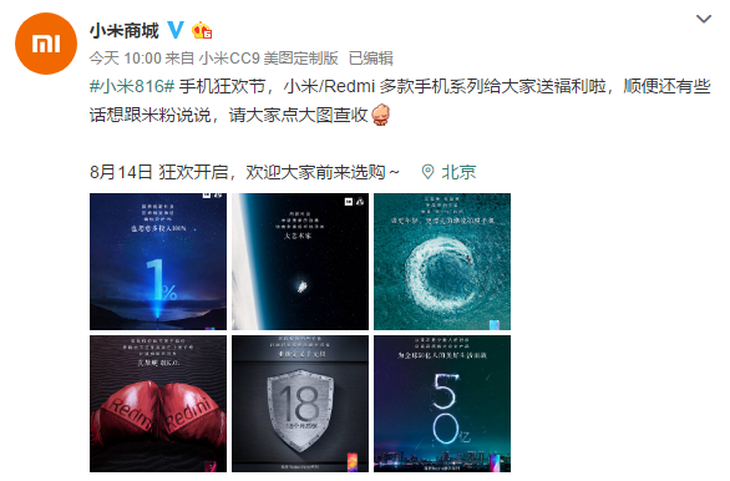Click the Mi logo on astronaut poster
730x481 pixels.
pos(348,201)
